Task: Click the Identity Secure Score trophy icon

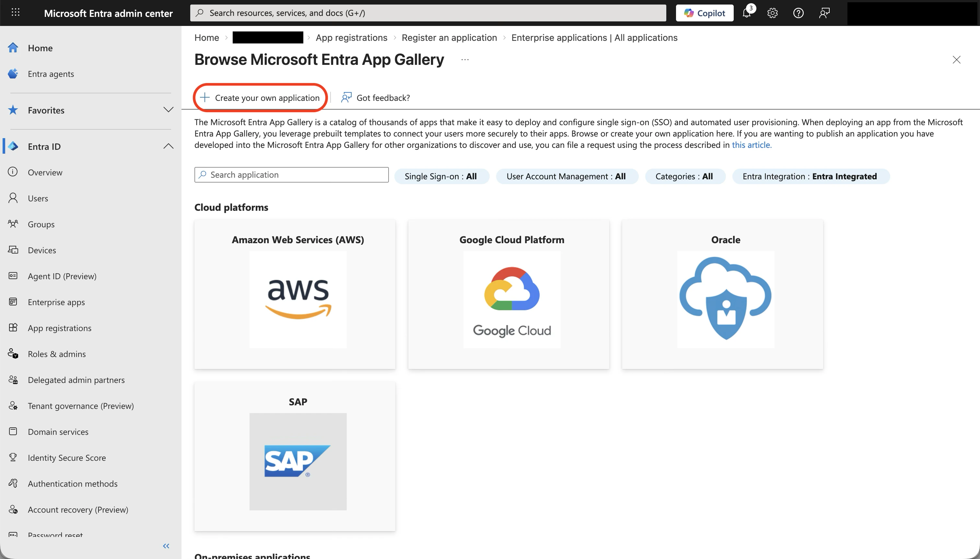Action: [13, 458]
